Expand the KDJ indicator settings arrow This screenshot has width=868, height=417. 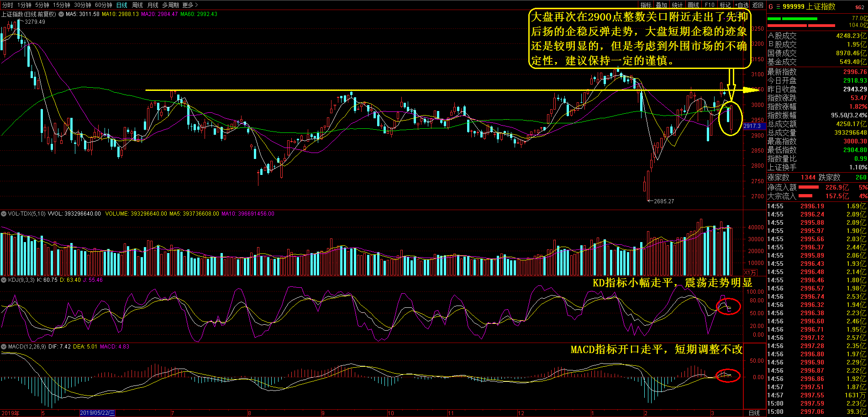tap(4, 280)
